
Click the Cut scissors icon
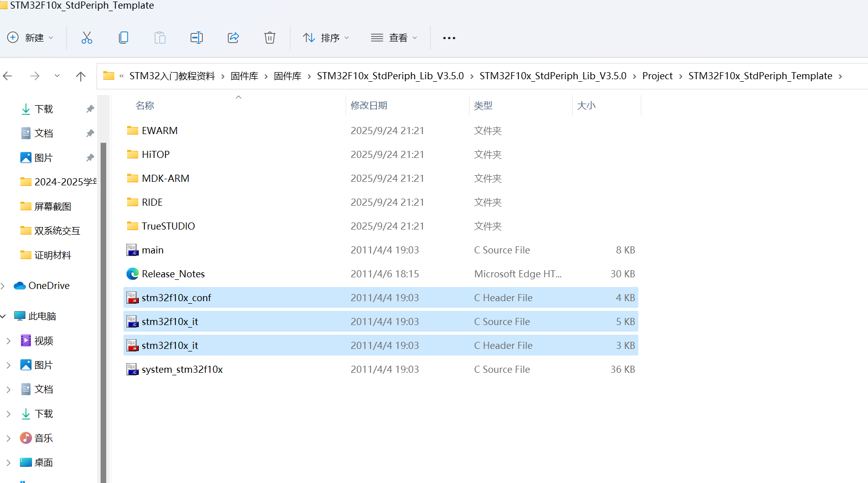(87, 38)
